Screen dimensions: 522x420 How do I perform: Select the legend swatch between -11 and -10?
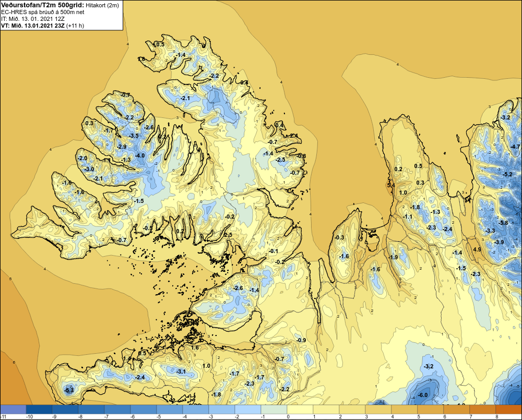pyautogui.click(x=14, y=410)
